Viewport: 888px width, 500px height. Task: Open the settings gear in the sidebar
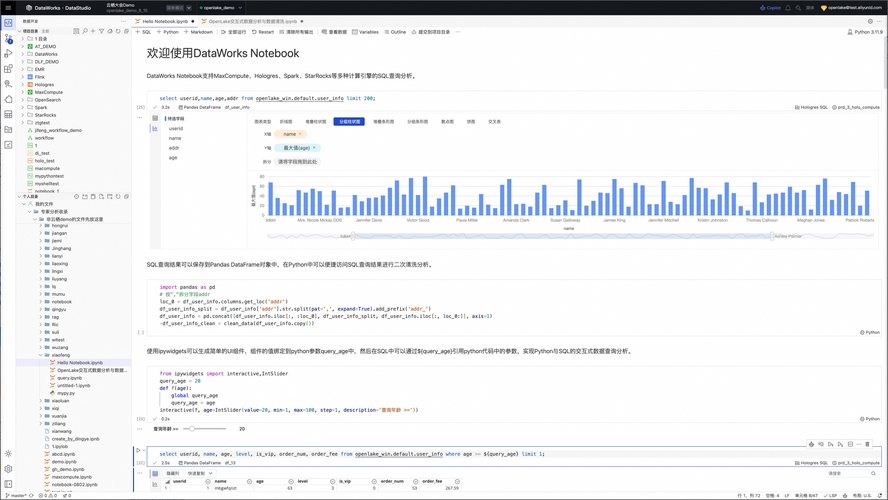[8, 469]
